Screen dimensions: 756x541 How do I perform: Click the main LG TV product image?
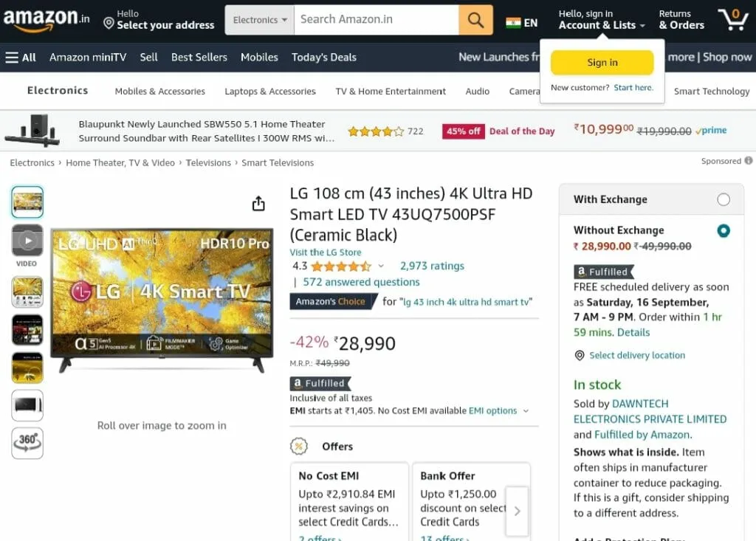[162, 300]
